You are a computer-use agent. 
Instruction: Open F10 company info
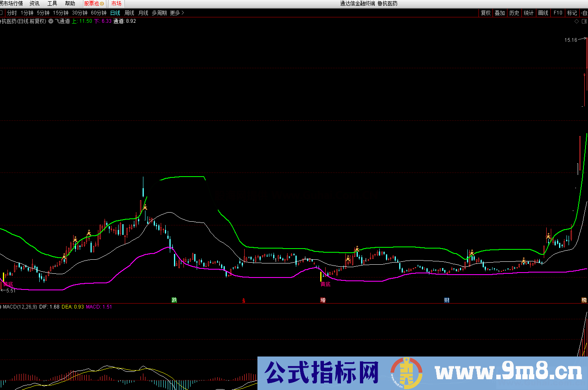pyautogui.click(x=558, y=13)
